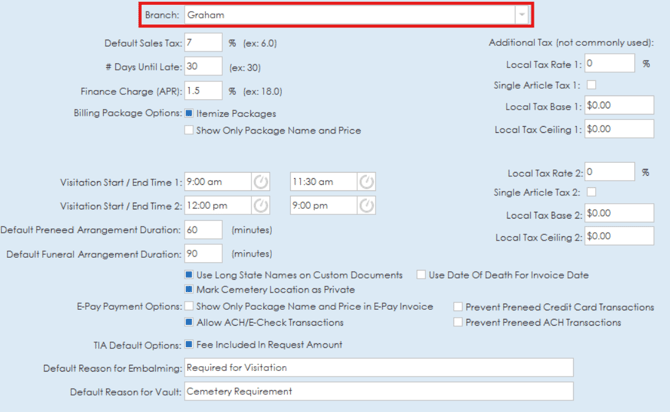Toggle Allow ACH/E-Check Transactions
The width and height of the screenshot is (670, 412).
pyautogui.click(x=189, y=323)
